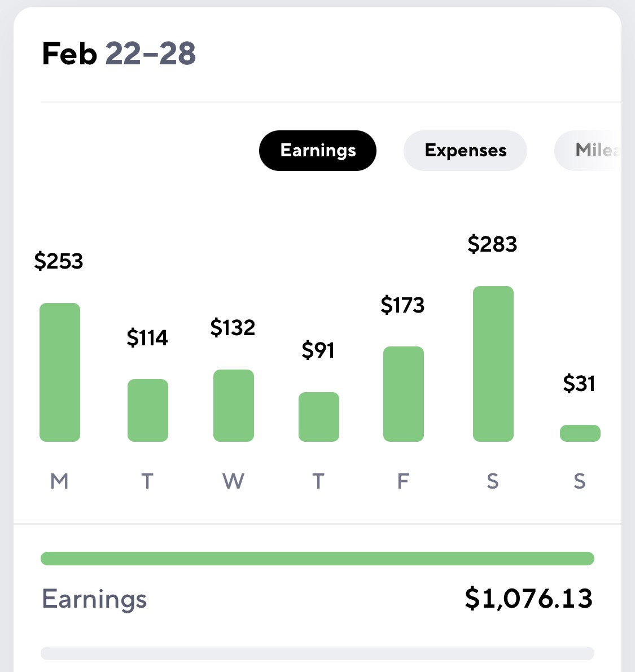635x672 pixels.
Task: Tap Sunday's $31 earnings bar
Action: tap(580, 433)
